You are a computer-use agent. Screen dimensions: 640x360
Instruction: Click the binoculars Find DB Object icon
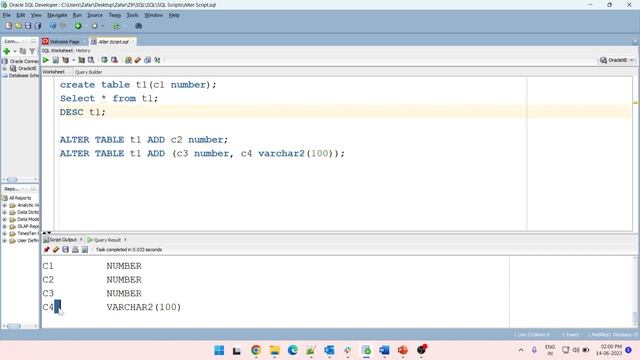[x=138, y=26]
